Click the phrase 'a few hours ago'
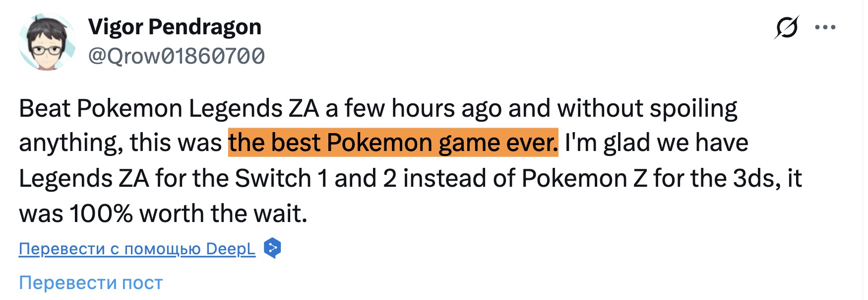The image size is (868, 300). (x=414, y=108)
